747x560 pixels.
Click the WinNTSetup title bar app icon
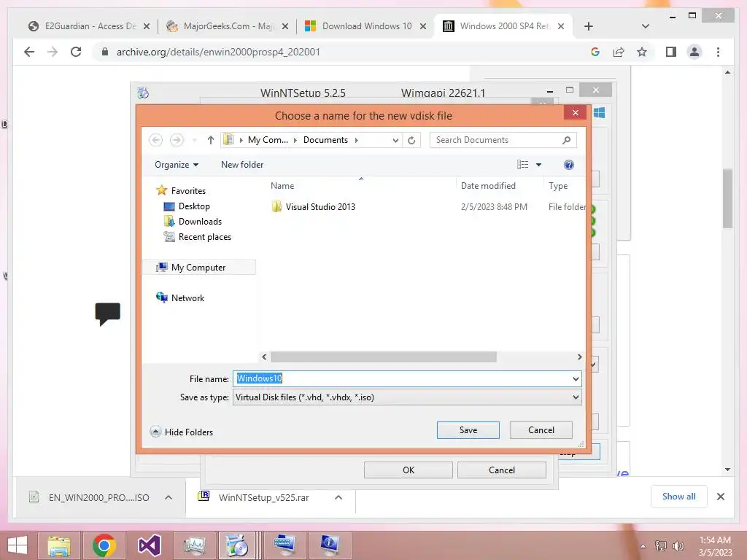coord(143,93)
